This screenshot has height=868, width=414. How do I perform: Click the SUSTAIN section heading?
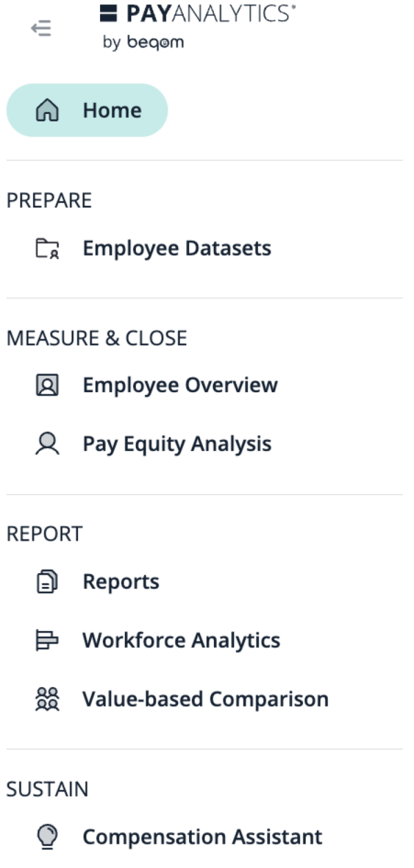48,789
